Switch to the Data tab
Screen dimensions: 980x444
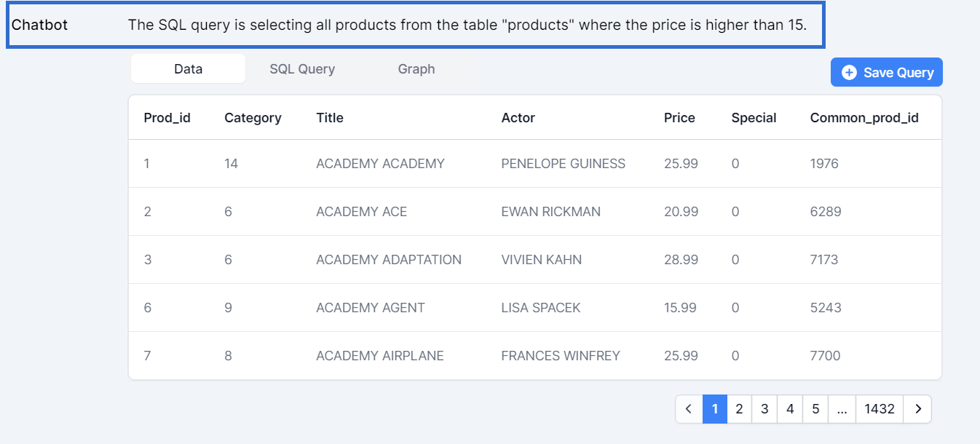coord(188,69)
